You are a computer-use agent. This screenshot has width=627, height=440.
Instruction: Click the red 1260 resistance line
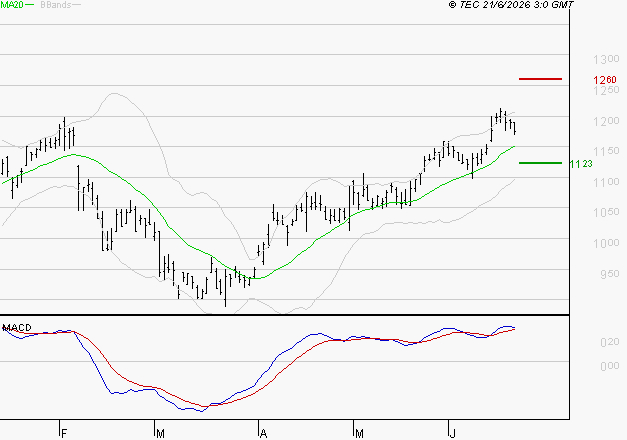click(x=540, y=79)
